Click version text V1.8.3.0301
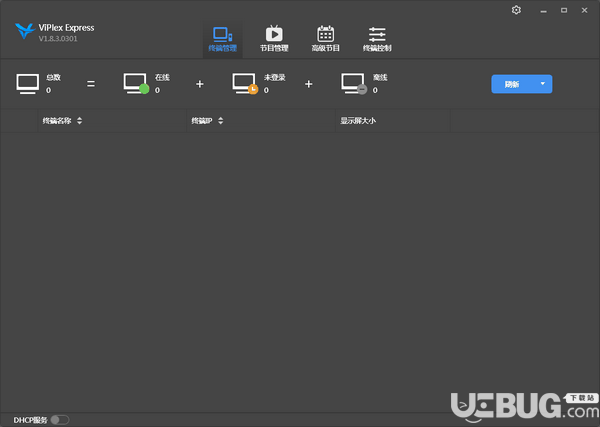600x427 pixels. [58, 39]
